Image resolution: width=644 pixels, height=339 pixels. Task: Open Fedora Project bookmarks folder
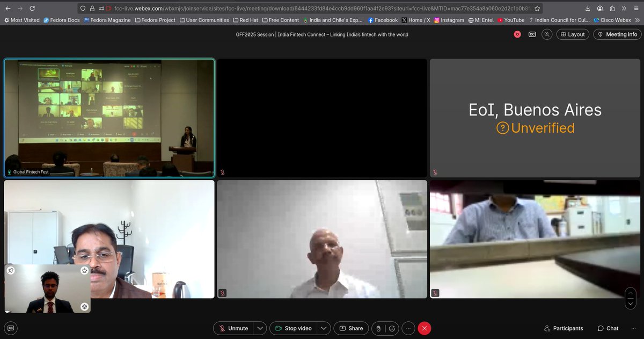click(x=155, y=20)
